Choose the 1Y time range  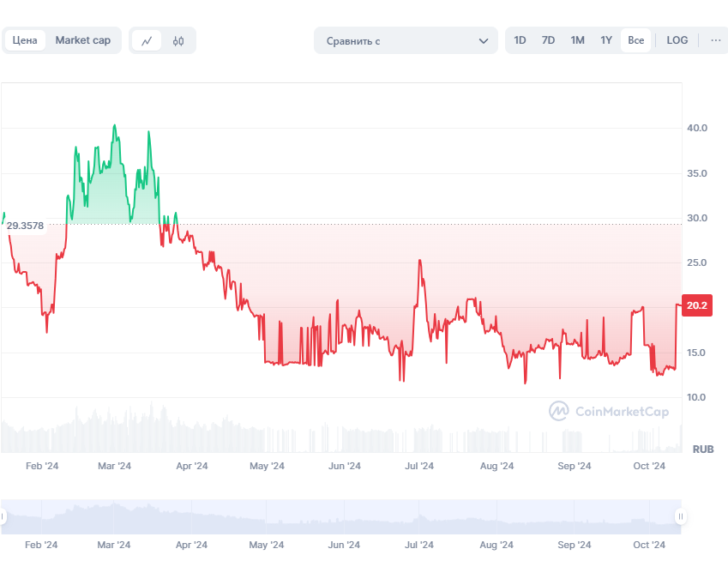point(606,40)
